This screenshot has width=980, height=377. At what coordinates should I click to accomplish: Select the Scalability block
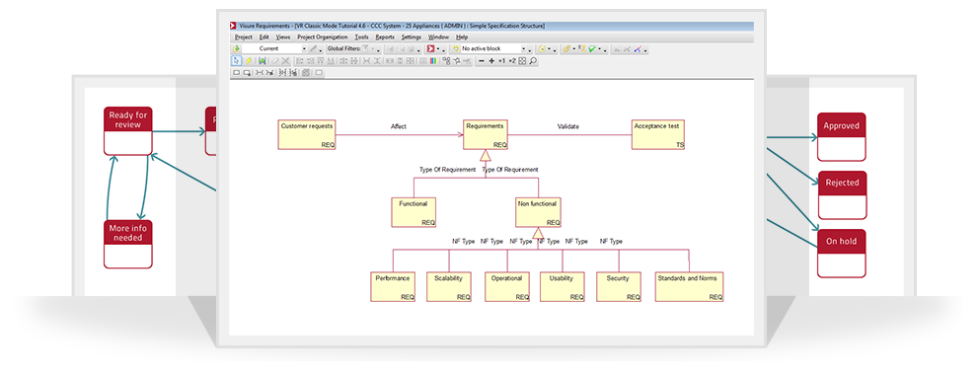point(449,287)
